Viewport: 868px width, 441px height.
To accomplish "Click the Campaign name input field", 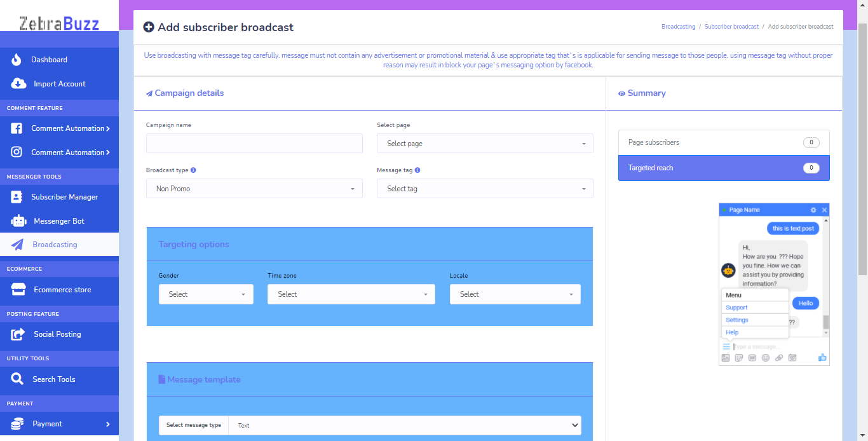I will [x=254, y=144].
